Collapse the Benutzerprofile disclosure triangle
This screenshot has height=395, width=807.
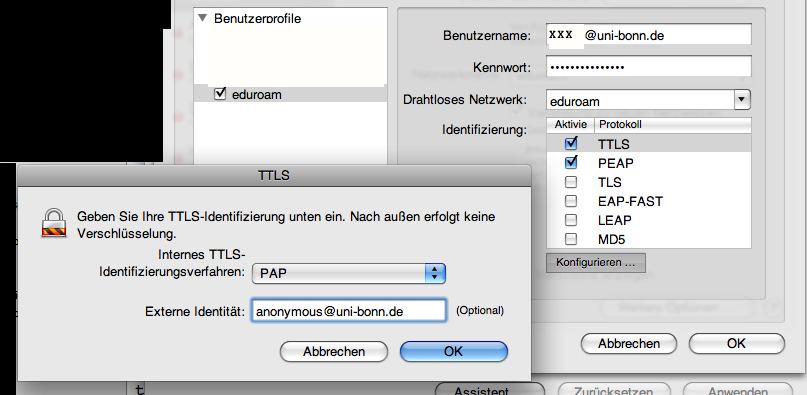[203, 18]
